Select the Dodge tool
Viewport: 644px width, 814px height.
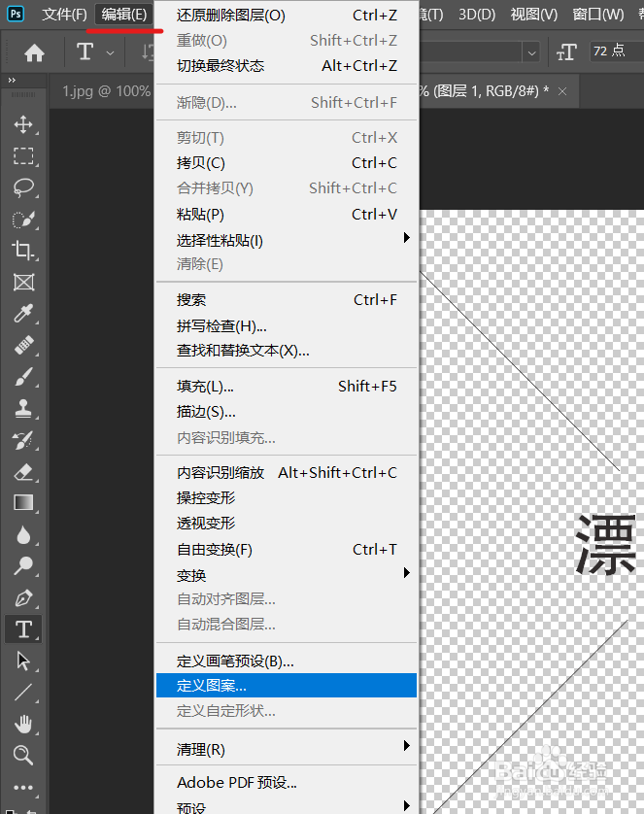23,566
